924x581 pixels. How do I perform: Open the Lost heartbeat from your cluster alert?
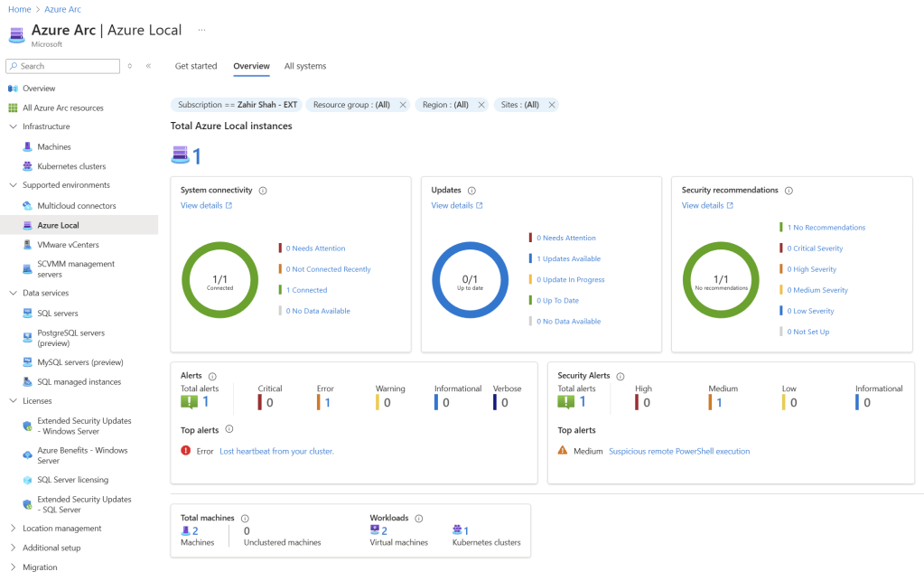pyautogui.click(x=276, y=451)
